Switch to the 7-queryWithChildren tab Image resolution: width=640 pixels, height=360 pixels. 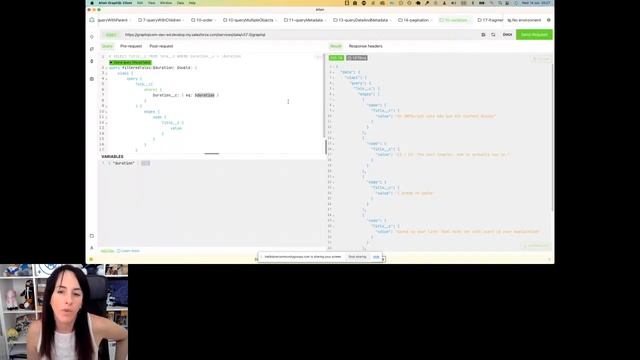coord(161,20)
